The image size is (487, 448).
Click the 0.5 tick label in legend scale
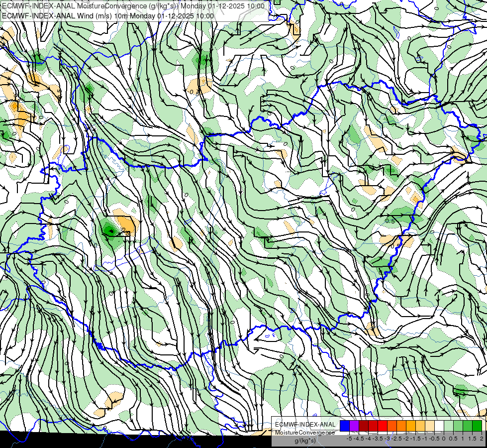coord(454,439)
